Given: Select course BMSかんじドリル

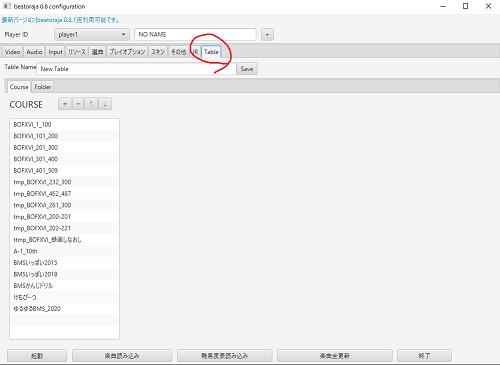Looking at the screenshot, I should (64, 286).
